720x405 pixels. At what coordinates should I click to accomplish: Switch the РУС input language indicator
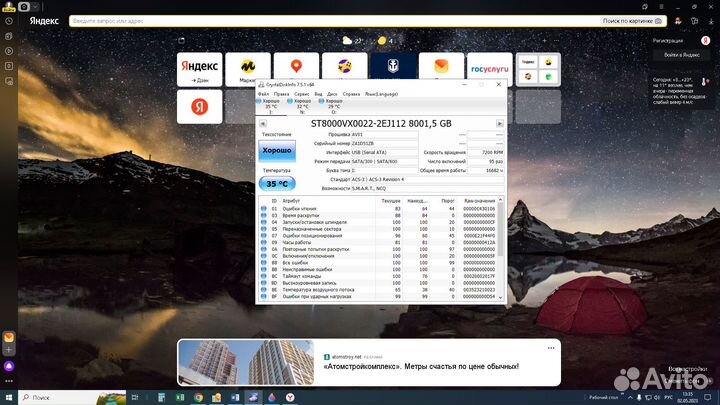pyautogui.click(x=669, y=398)
